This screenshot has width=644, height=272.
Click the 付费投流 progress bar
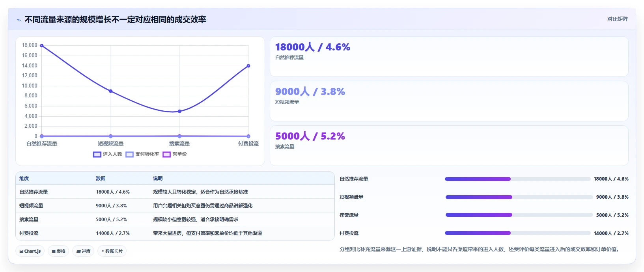518,233
